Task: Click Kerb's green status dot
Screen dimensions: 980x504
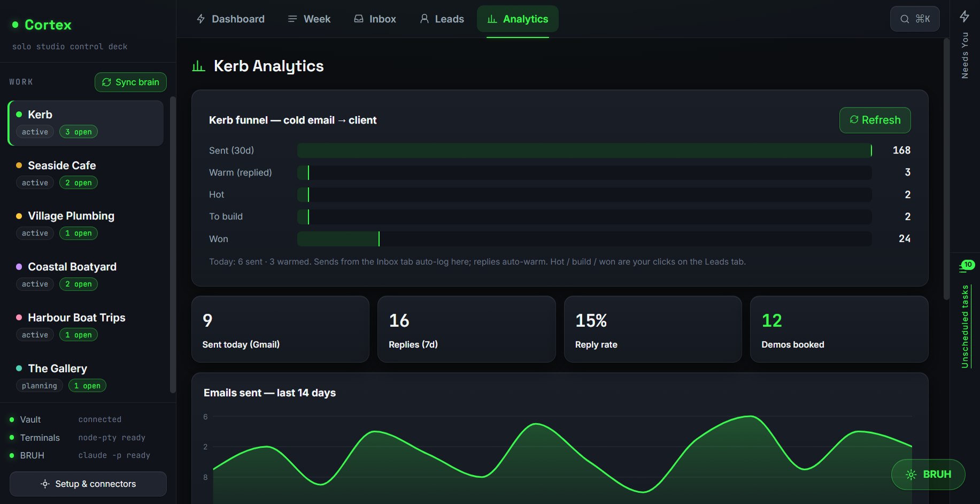Action: [x=19, y=114]
